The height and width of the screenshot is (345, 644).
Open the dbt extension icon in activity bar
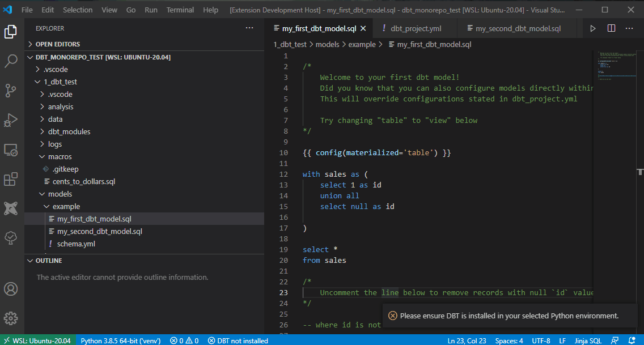(11, 208)
